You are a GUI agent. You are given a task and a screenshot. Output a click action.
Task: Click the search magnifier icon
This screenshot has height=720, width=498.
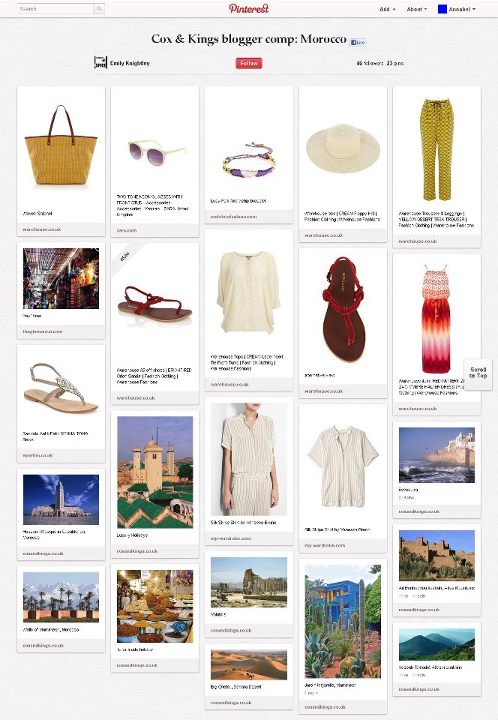pos(99,9)
